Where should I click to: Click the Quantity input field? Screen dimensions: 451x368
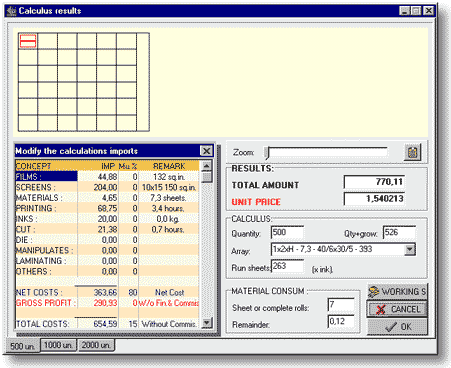287,232
